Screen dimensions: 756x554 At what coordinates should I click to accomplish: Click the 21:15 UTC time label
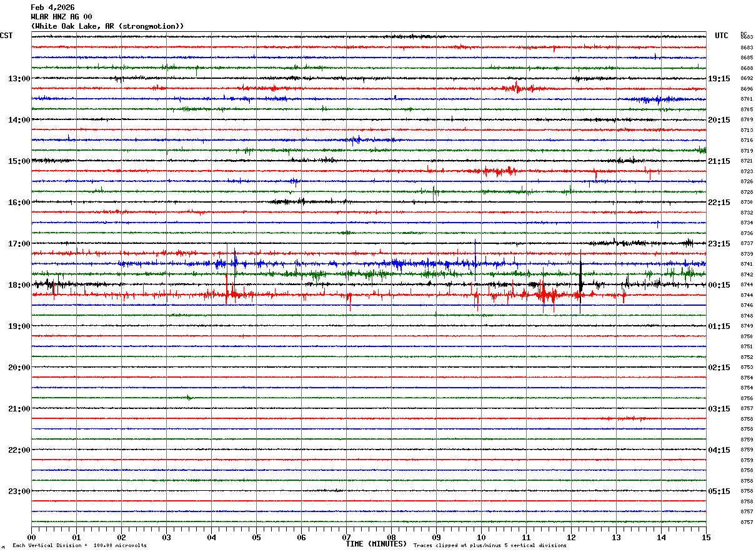719,161
